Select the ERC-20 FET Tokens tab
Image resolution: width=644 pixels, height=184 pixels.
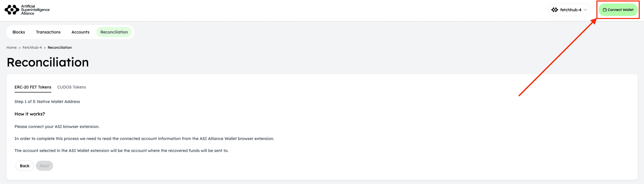point(33,87)
